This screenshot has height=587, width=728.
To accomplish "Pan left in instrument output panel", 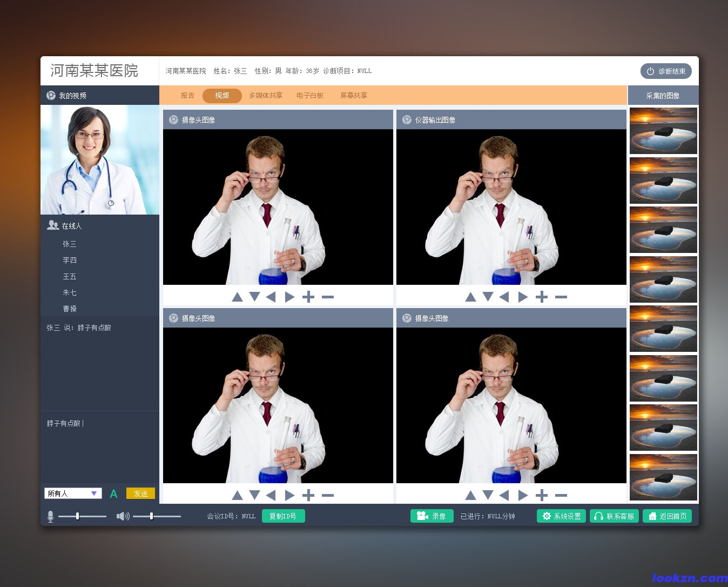I will [x=504, y=297].
